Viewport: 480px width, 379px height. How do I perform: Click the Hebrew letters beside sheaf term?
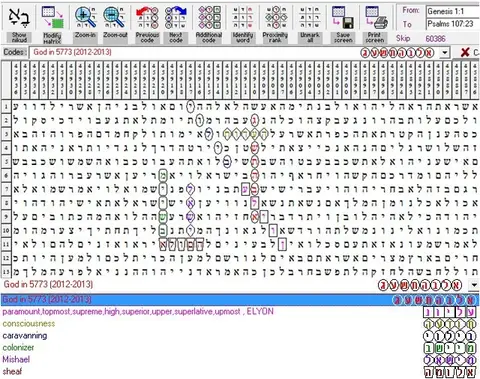point(450,372)
